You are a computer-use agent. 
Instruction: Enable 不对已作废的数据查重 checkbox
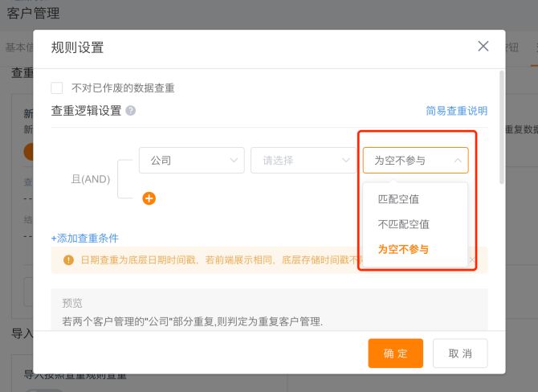point(57,88)
